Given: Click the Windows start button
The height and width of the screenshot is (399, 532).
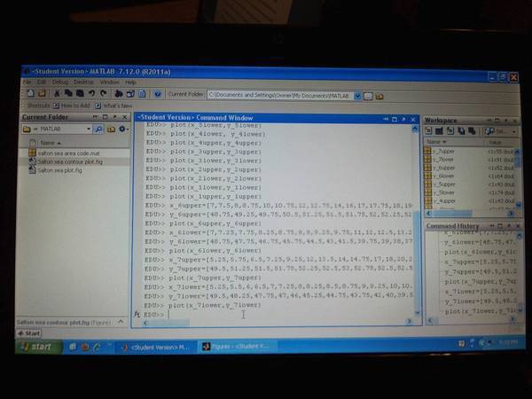Looking at the screenshot, I should (38, 347).
